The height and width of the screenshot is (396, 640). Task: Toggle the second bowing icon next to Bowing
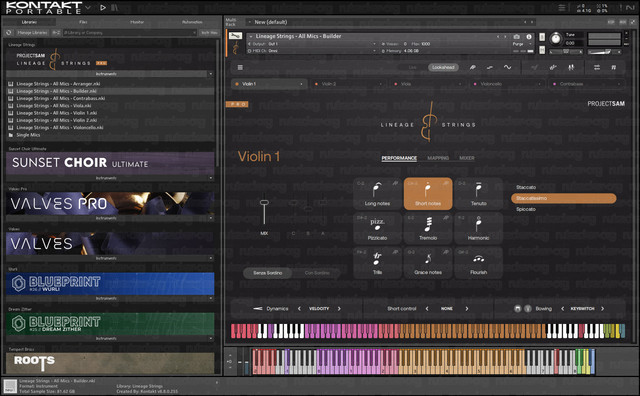click(x=528, y=309)
